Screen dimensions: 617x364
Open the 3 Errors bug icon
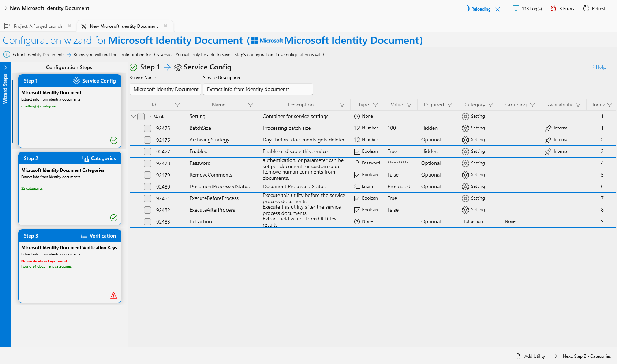click(x=554, y=8)
